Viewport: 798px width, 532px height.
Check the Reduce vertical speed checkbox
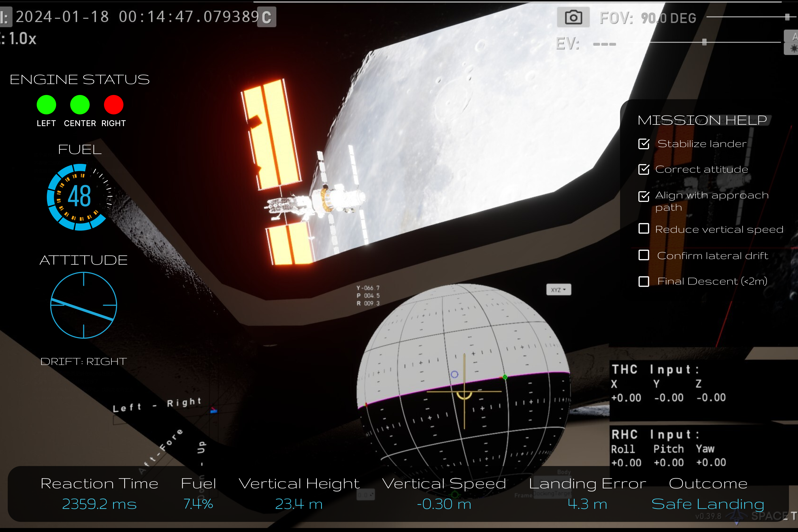point(644,229)
